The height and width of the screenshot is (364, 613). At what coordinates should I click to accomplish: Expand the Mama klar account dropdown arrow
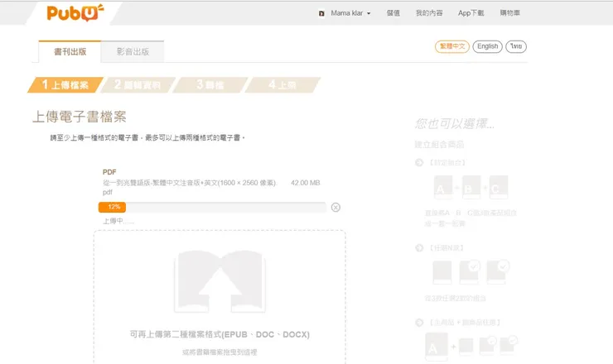(x=369, y=14)
